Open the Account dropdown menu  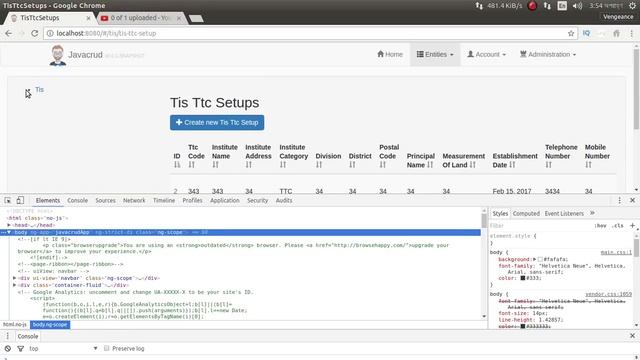[487, 54]
